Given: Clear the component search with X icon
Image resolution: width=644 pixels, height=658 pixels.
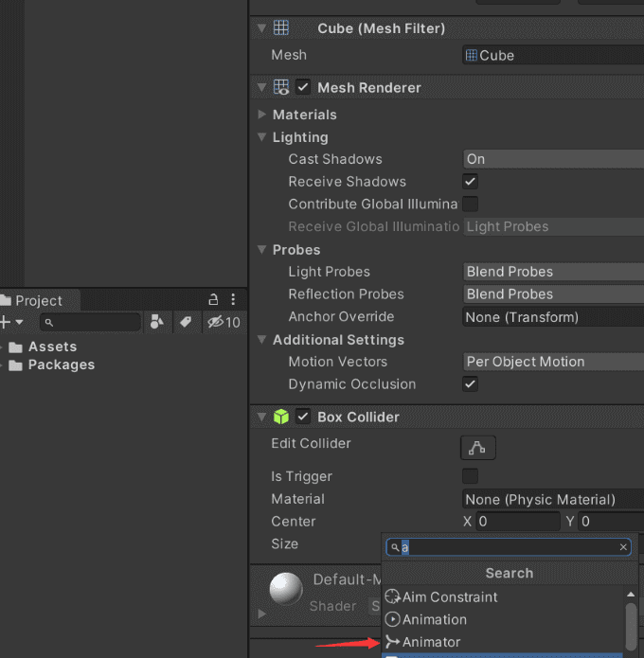Looking at the screenshot, I should tap(623, 547).
